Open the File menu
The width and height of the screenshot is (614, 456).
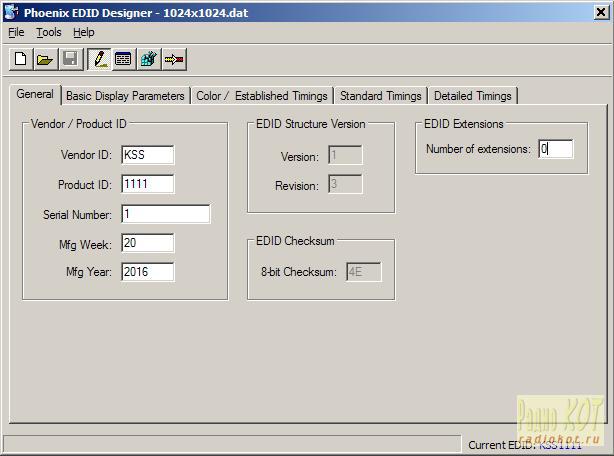tap(16, 32)
